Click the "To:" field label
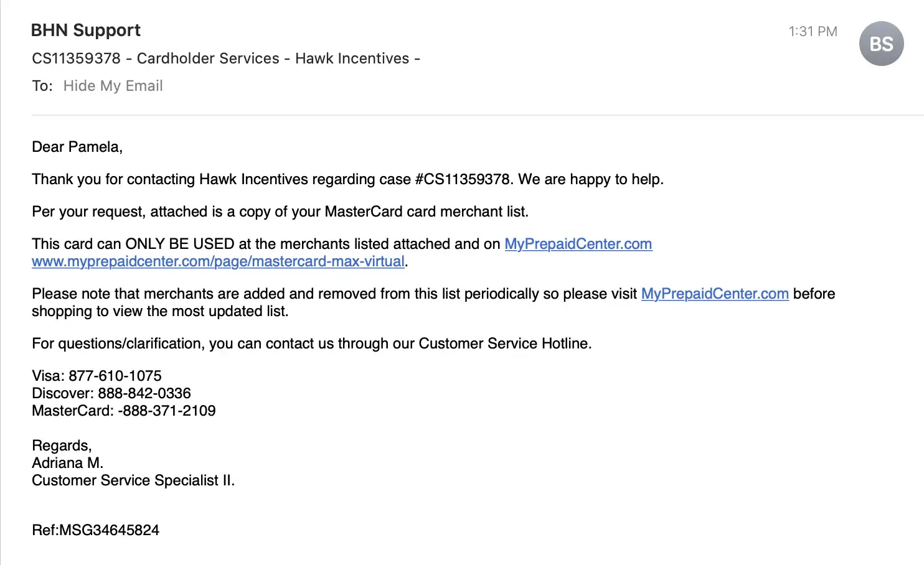The width and height of the screenshot is (924, 565). (x=42, y=86)
